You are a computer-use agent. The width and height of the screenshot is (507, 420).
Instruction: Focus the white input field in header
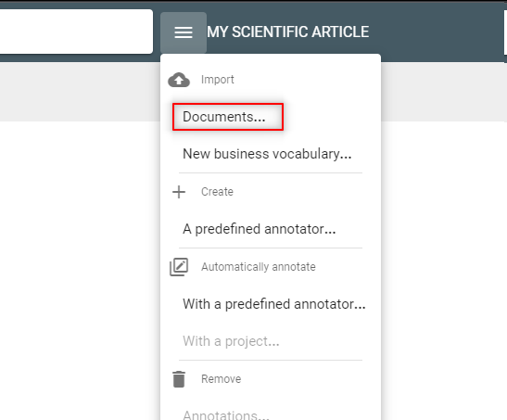click(76, 32)
